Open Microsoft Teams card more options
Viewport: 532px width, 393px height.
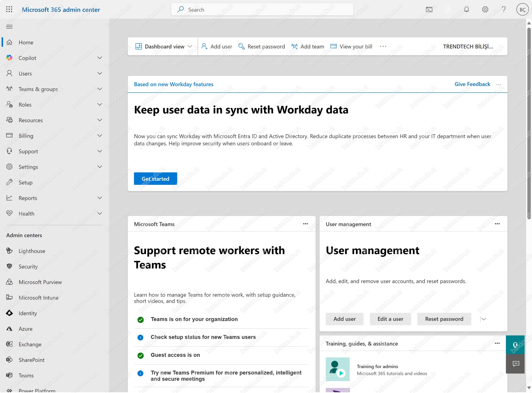point(305,224)
